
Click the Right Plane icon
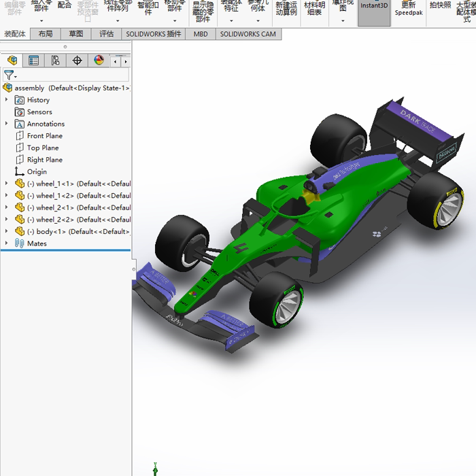(20, 160)
